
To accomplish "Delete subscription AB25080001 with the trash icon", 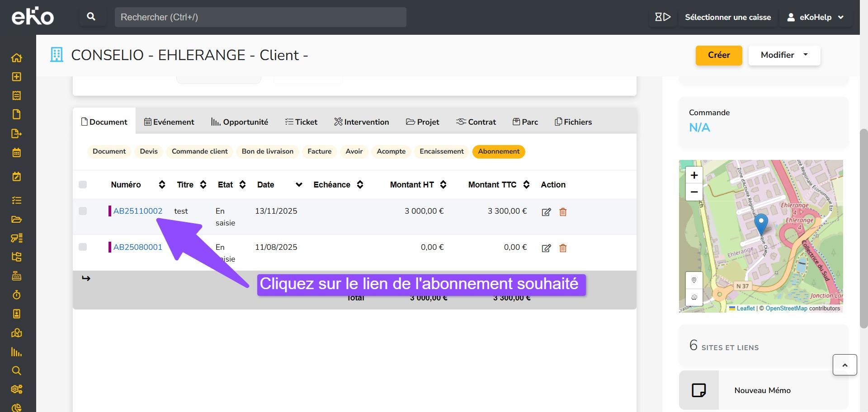I will click(563, 248).
